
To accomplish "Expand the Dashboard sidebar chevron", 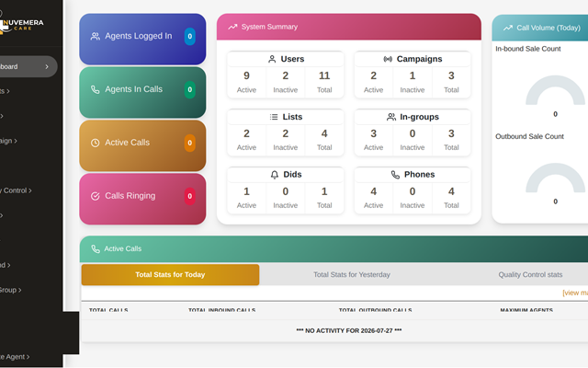I will tap(47, 67).
